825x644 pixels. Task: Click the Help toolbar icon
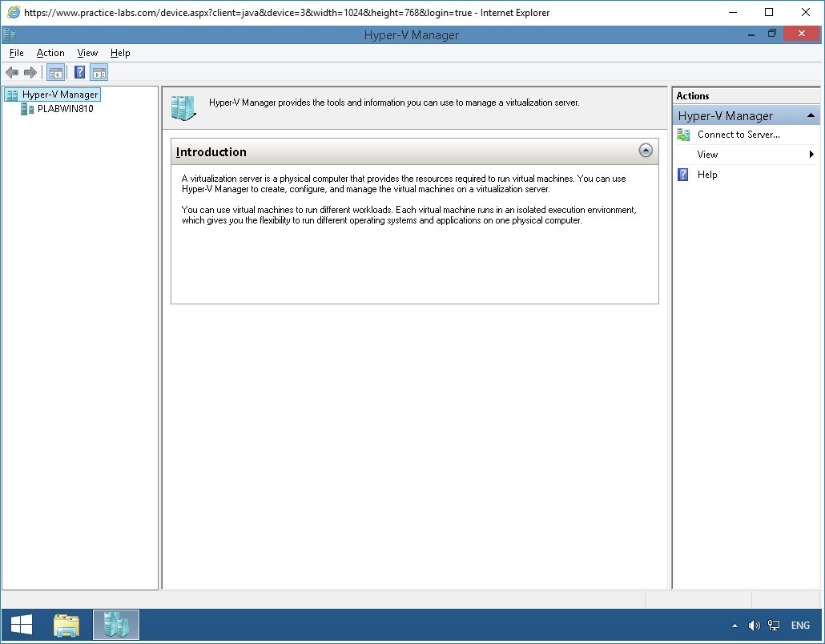point(78,72)
